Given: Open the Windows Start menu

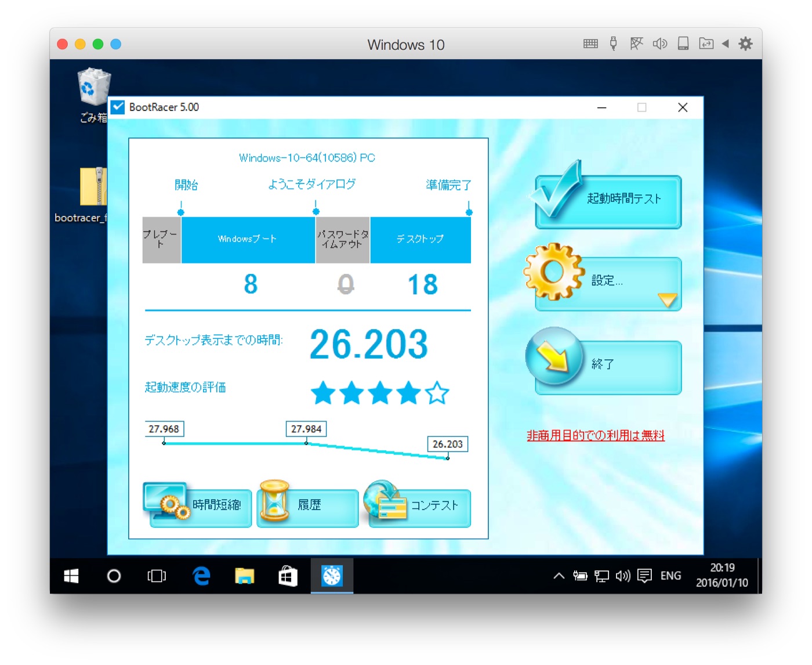Looking at the screenshot, I should tap(71, 576).
